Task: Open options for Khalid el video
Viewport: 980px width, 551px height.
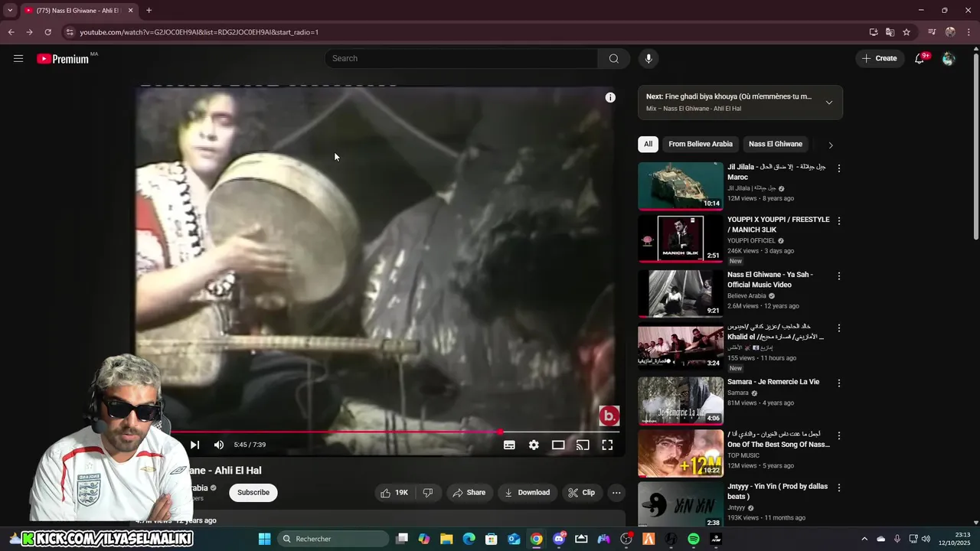Action: 839,328
